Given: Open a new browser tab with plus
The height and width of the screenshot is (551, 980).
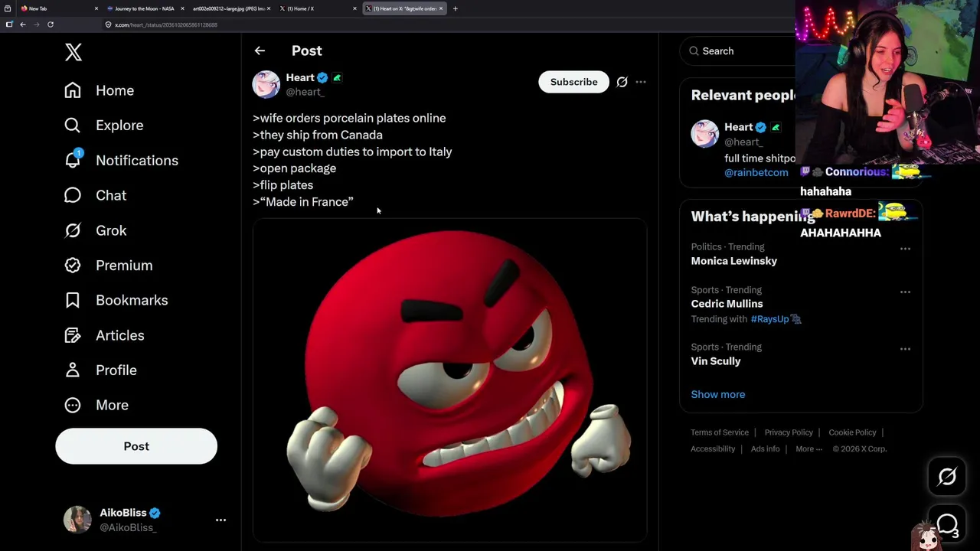Looking at the screenshot, I should click(455, 8).
